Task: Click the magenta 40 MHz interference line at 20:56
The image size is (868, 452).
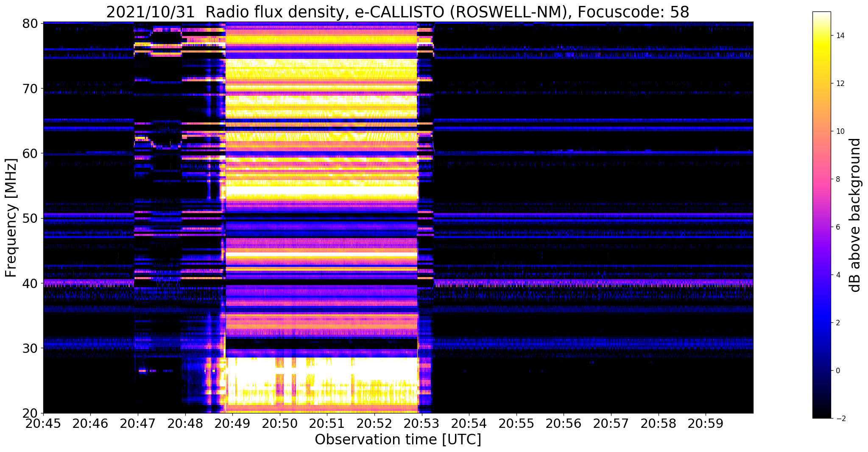Action: tap(564, 282)
